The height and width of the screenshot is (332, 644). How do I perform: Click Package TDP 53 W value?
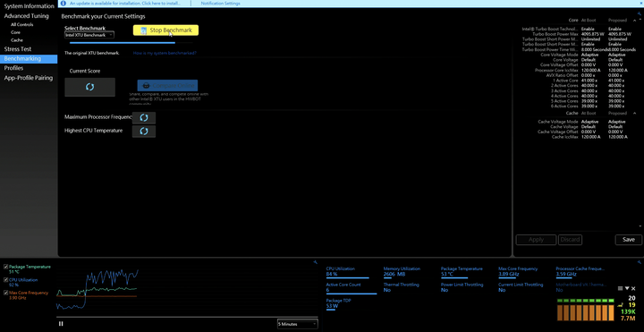click(x=332, y=306)
